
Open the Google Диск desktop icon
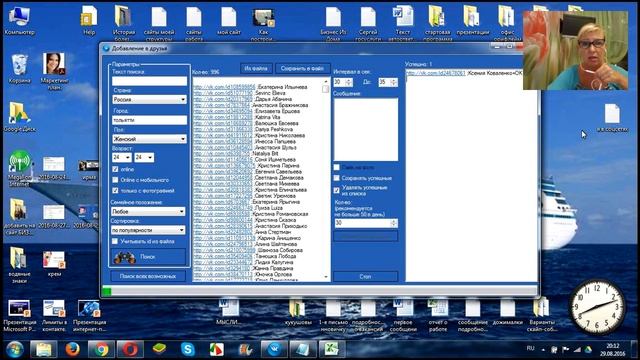(19, 117)
